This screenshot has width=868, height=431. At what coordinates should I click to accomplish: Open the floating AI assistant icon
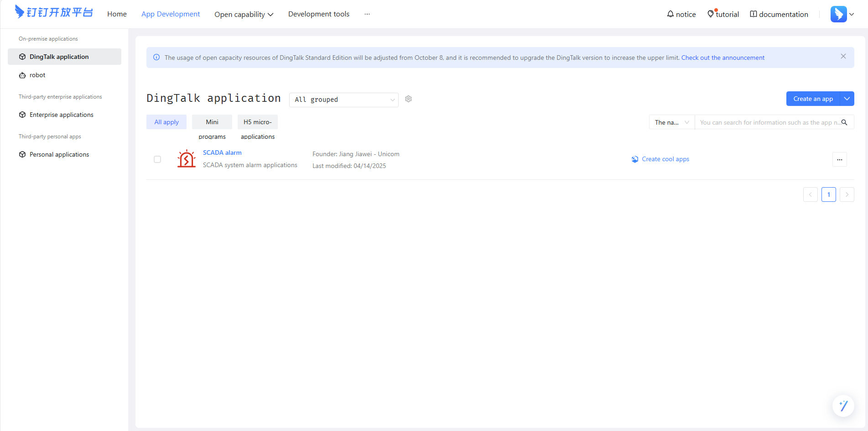[843, 405]
